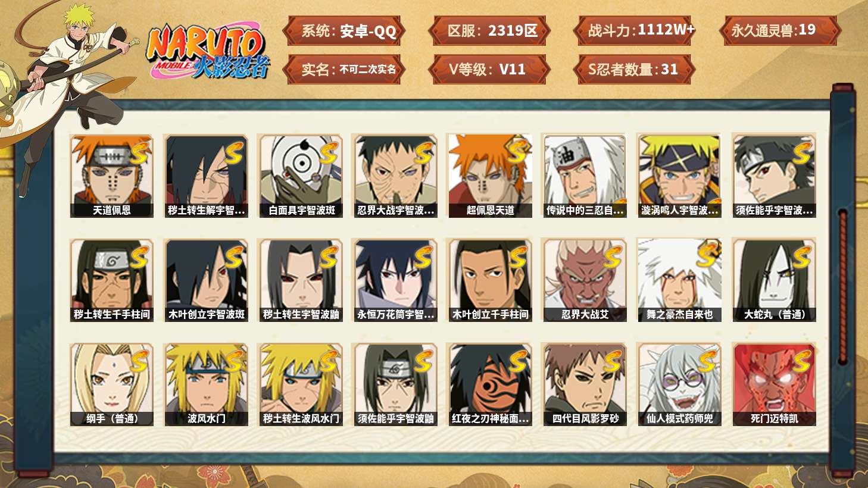Pick the 忍界大战艾 ninja portrait
This screenshot has width=868, height=488.
tap(585, 280)
